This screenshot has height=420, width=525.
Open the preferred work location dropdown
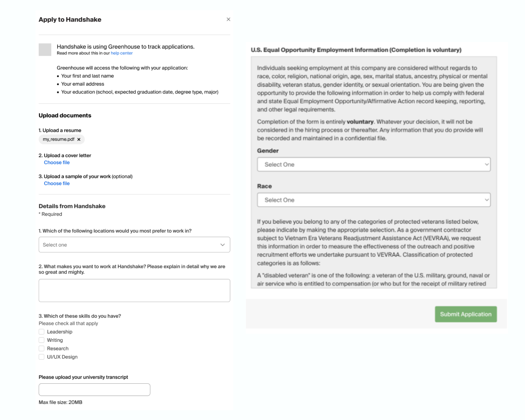pos(134,245)
